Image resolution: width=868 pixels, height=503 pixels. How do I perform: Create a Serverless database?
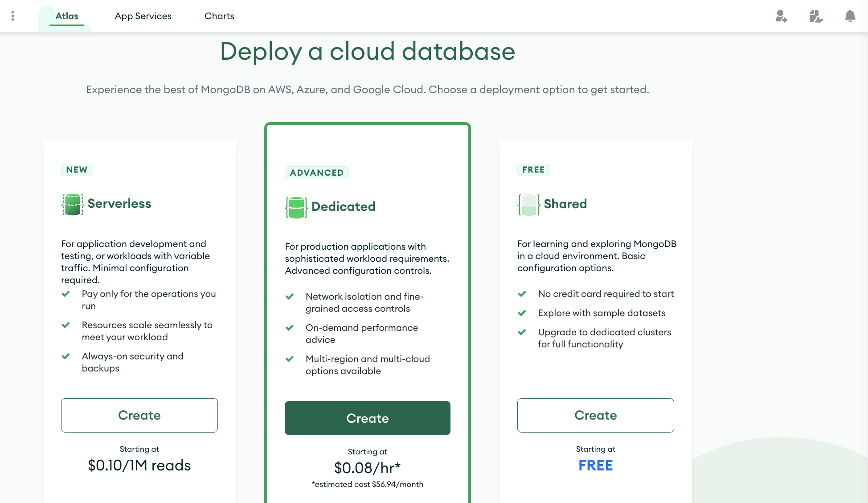coord(139,415)
